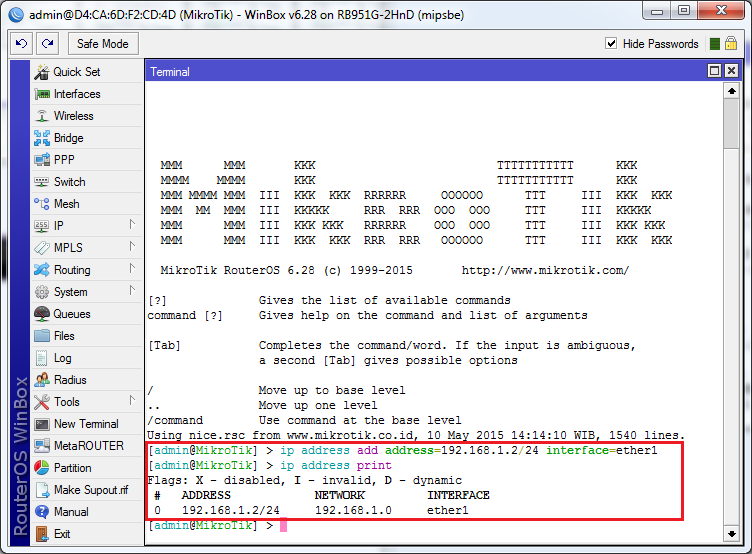Click the terminal prompt cursor
Viewport: 752px width, 554px height.
click(x=283, y=525)
